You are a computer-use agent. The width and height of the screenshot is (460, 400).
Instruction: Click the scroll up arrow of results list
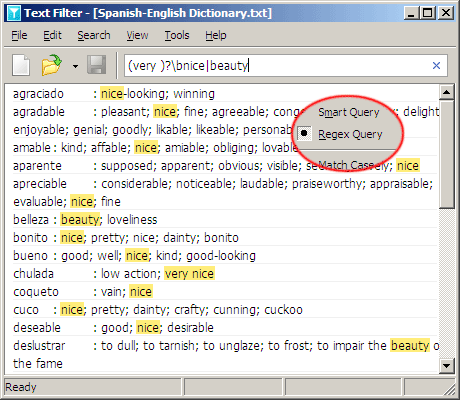[446, 92]
